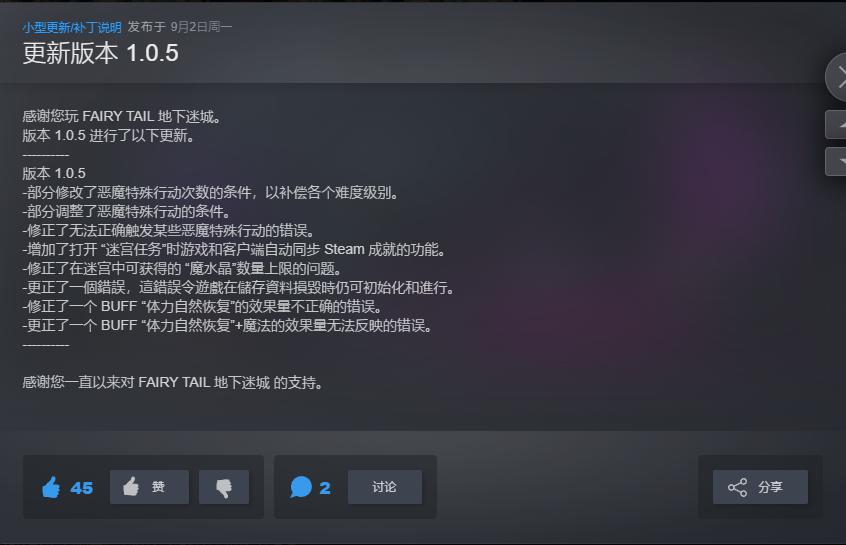This screenshot has width=846, height=545.
Task: Share the post via 分享 button
Action: 760,487
